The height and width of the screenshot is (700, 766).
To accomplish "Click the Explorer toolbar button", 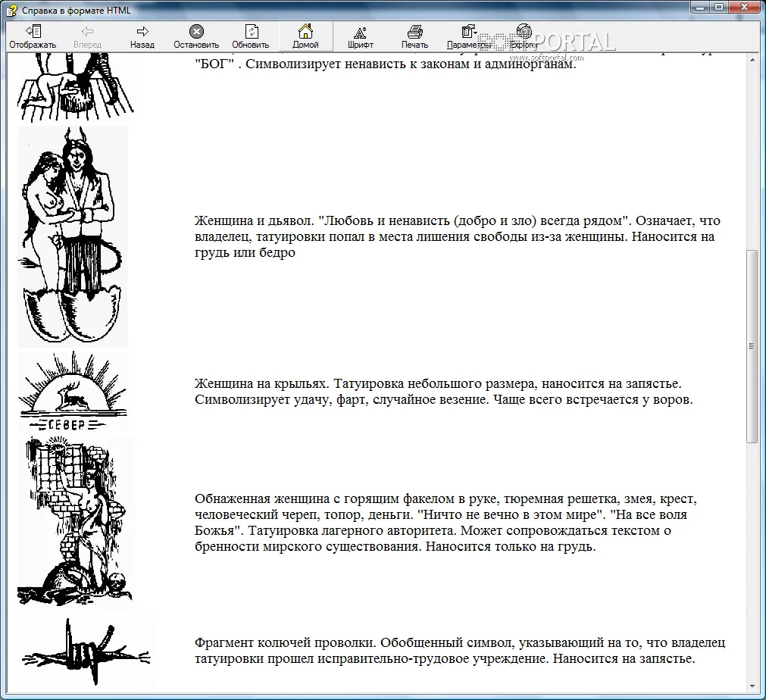I will pos(524,36).
